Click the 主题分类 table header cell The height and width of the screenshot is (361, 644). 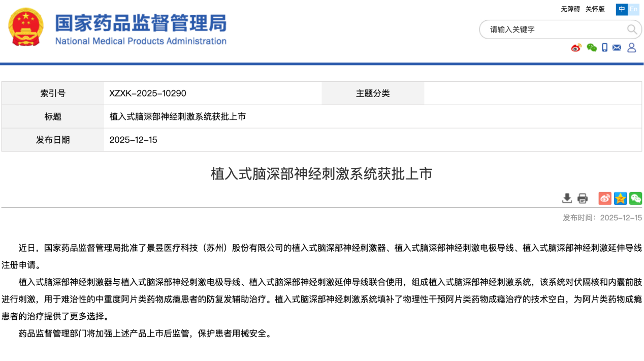pos(372,93)
